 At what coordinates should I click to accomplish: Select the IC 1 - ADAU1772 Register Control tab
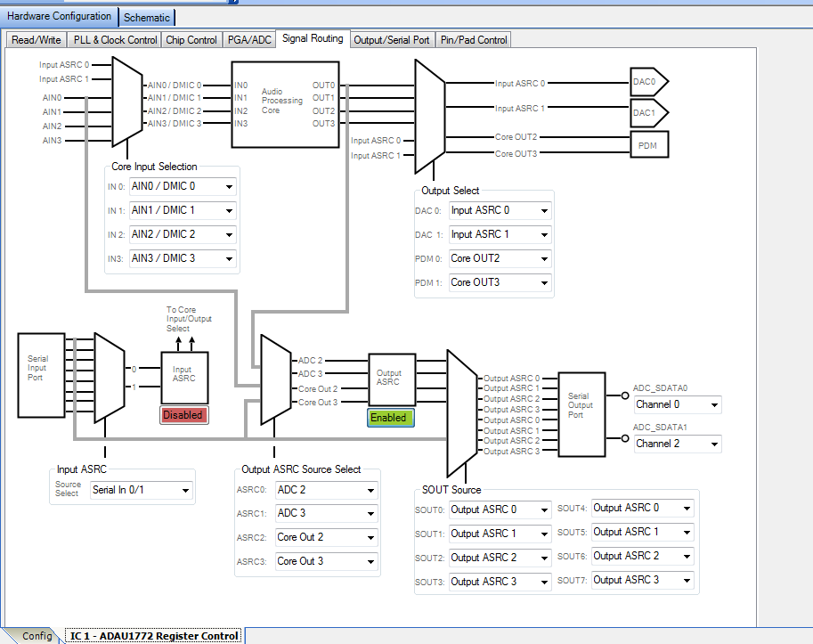[x=154, y=636]
